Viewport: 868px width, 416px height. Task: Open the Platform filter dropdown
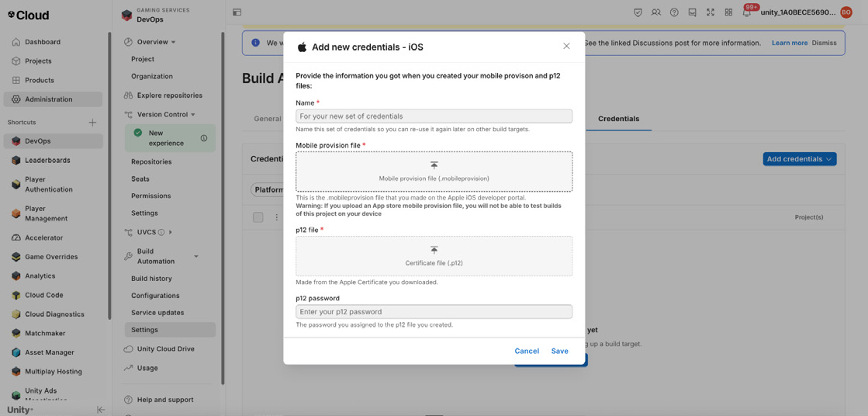pos(268,190)
